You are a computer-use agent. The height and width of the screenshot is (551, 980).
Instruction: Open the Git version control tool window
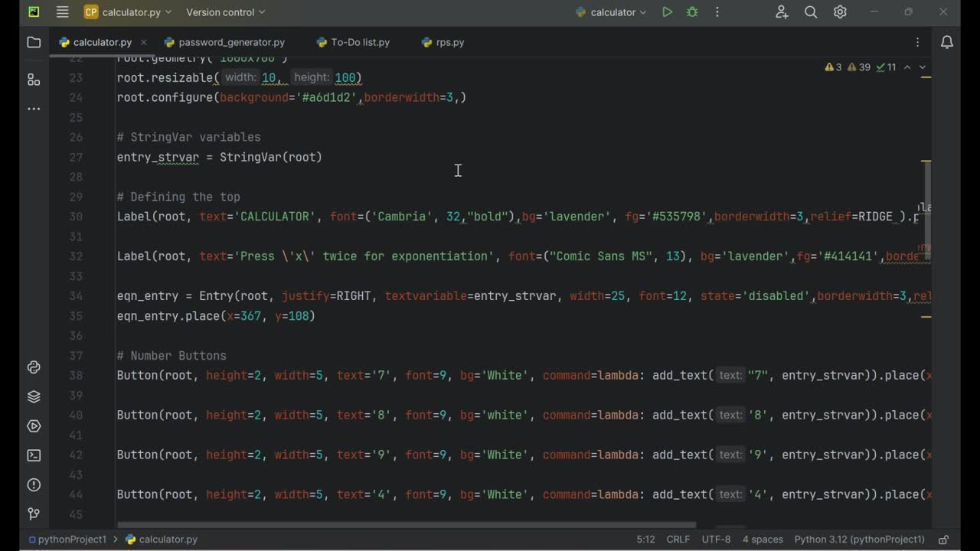click(34, 514)
